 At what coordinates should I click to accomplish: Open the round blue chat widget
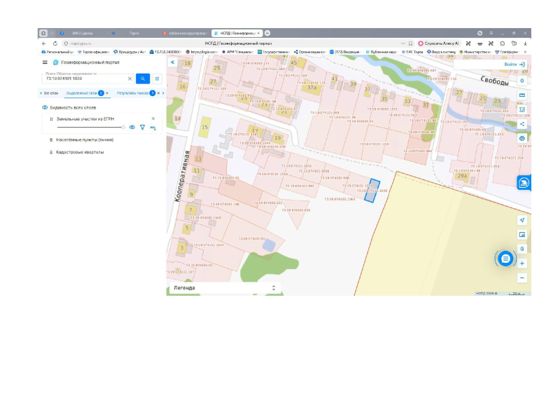click(x=505, y=258)
